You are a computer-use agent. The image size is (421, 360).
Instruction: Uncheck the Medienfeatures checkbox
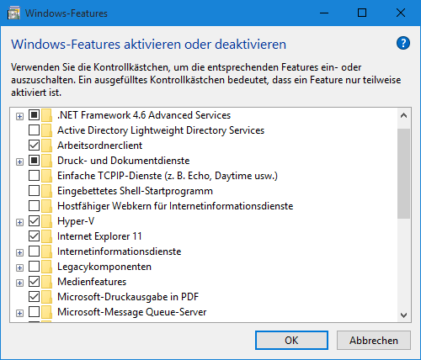click(34, 282)
